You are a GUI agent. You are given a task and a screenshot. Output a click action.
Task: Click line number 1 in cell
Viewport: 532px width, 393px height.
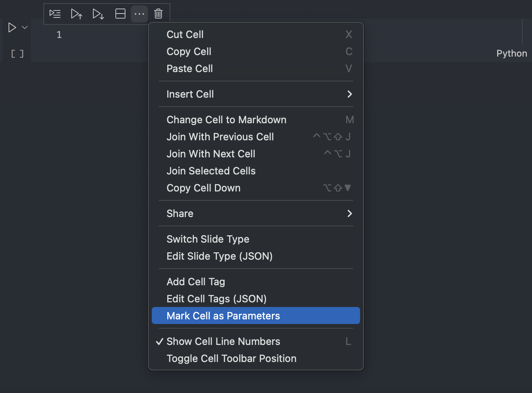[59, 35]
